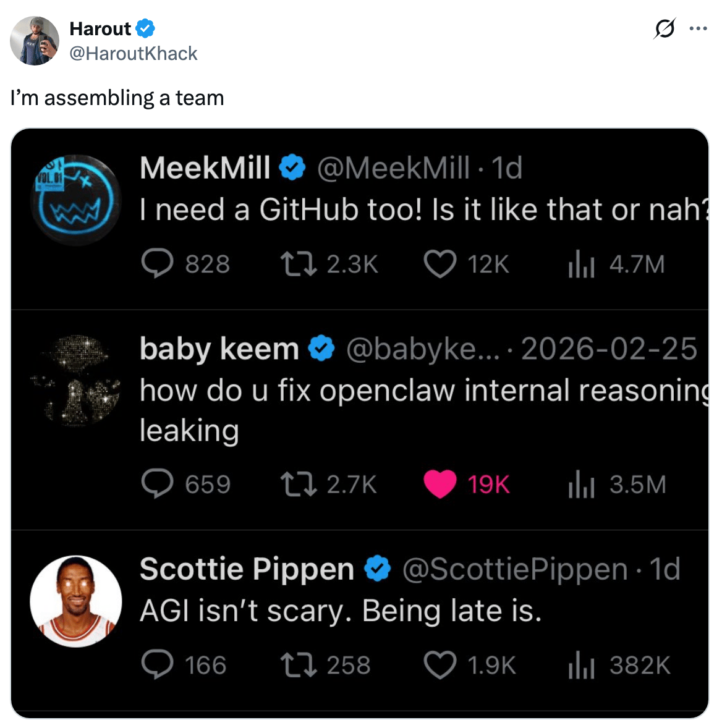
Task: Retweet Scottie Pippen's AGI tweet
Action: coord(299,665)
